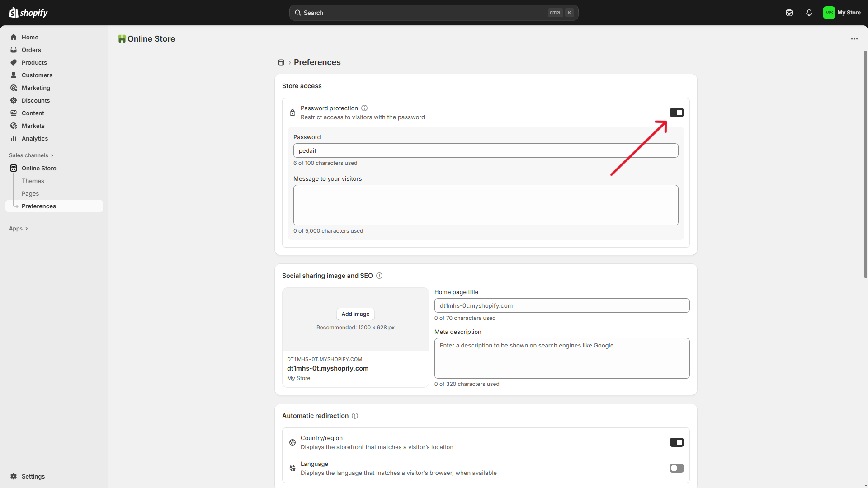Turn off Country/region redirection toggle

[676, 442]
